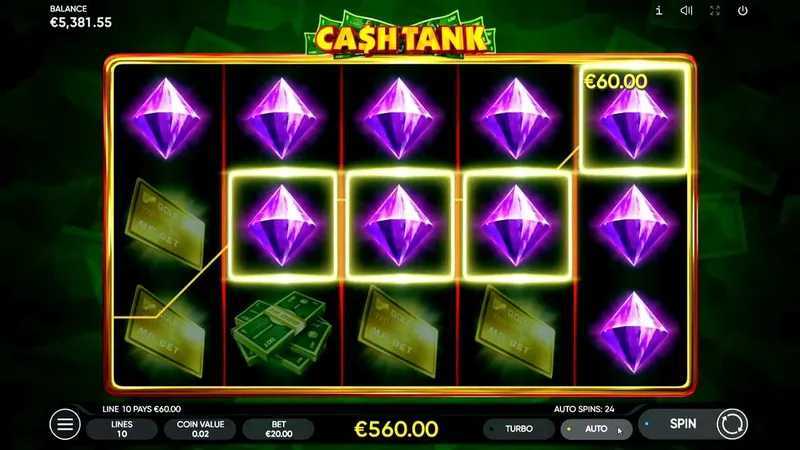Click the Auto Spins: 24 counter
Viewport: 800px width, 450px height.
pos(584,409)
